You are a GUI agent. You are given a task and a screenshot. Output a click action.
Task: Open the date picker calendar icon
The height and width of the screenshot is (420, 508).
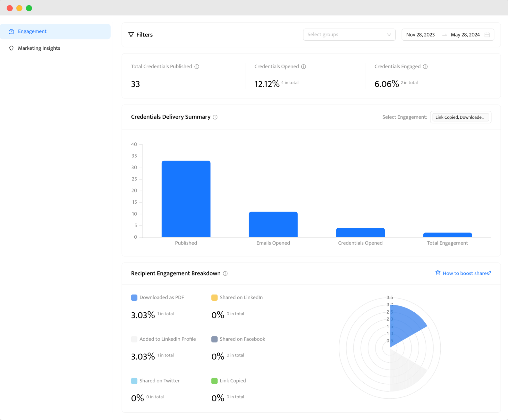coord(487,35)
